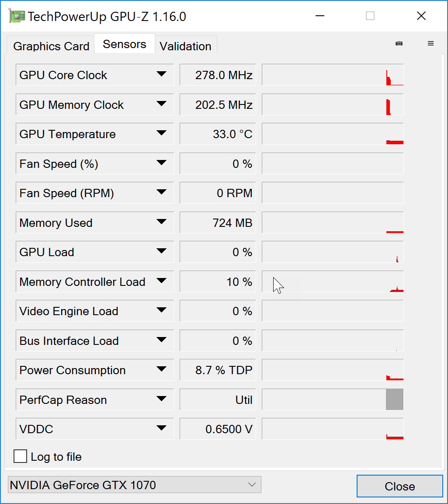Expand the Power Consumption dropdown arrow
Image resolution: width=448 pixels, height=504 pixels.
[x=161, y=369]
